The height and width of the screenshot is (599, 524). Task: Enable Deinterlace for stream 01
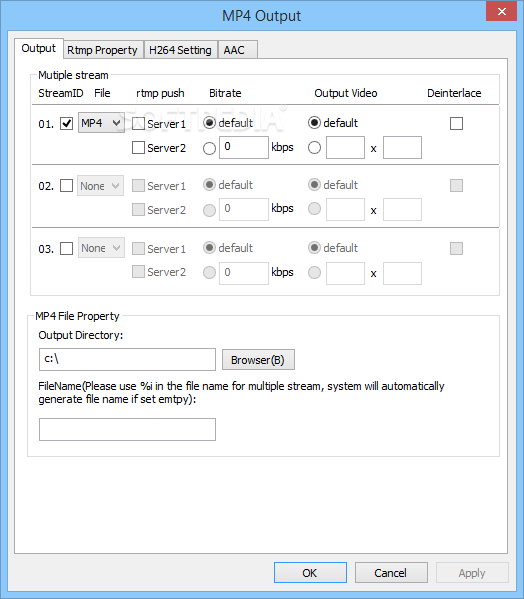pyautogui.click(x=456, y=123)
